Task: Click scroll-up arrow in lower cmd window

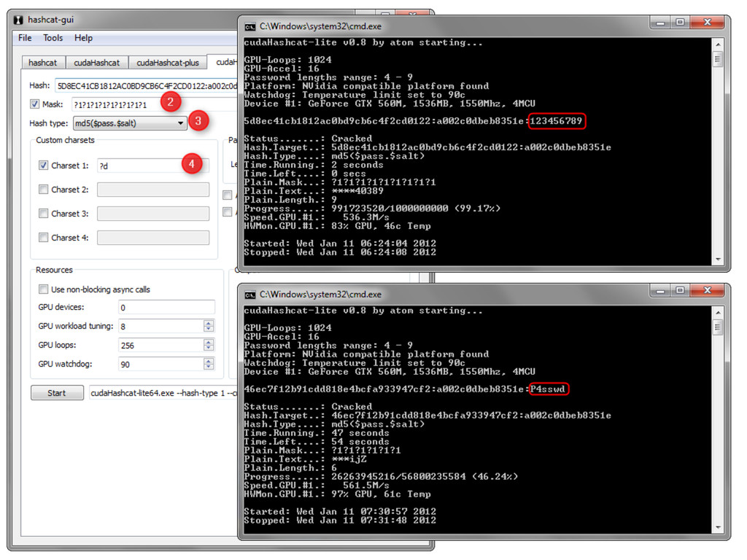Action: [x=718, y=312]
